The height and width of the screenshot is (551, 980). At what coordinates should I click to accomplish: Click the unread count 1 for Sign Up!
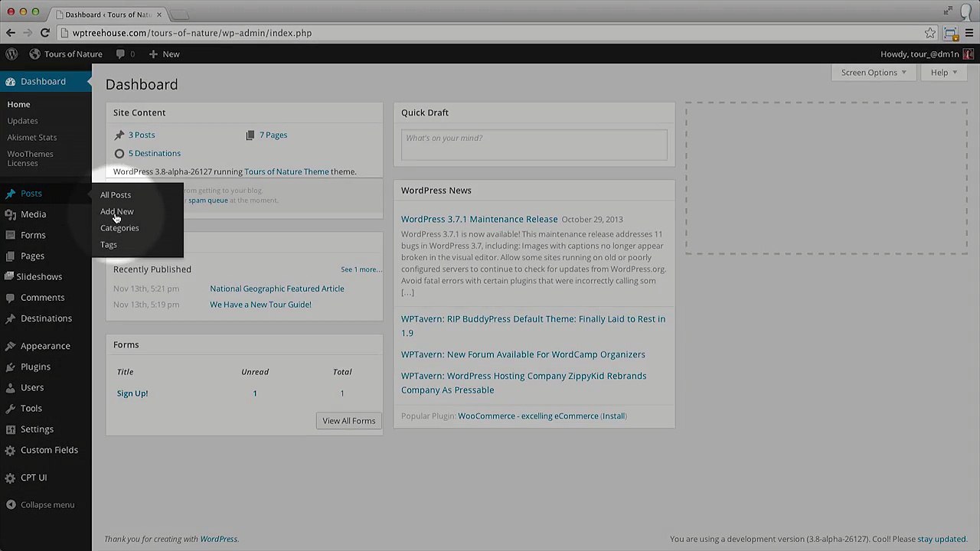pyautogui.click(x=255, y=393)
